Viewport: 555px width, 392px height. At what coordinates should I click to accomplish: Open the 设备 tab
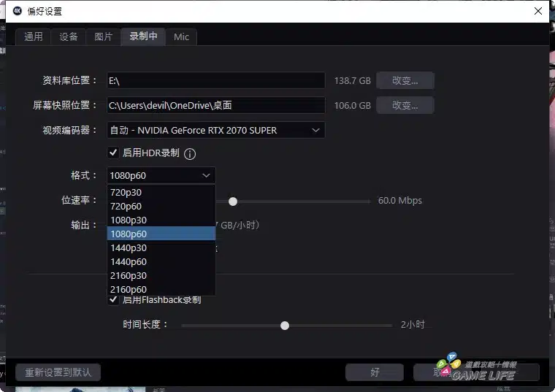69,36
